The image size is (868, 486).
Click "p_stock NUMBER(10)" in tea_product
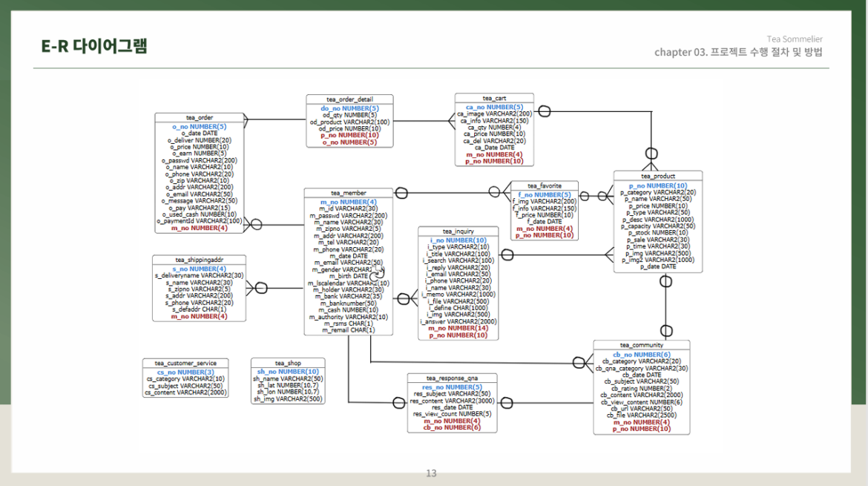pyautogui.click(x=658, y=233)
